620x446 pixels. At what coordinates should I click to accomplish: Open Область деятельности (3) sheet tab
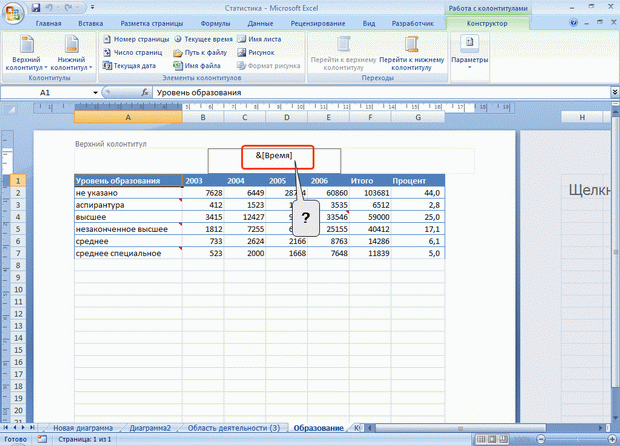tap(234, 428)
